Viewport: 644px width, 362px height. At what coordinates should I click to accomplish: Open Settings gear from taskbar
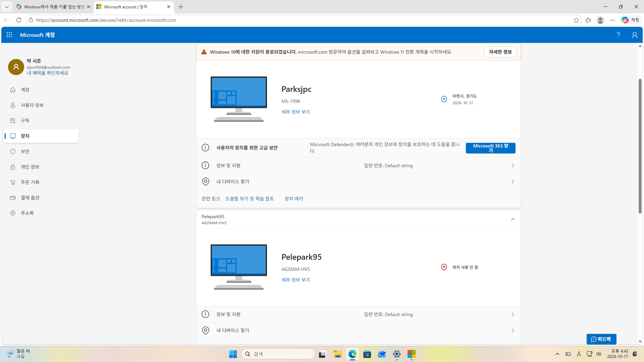click(x=396, y=354)
